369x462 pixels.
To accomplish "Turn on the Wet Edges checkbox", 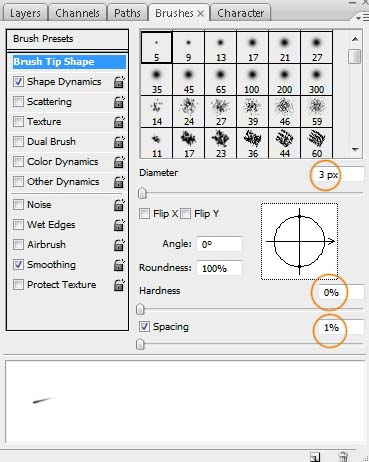I will click(18, 225).
